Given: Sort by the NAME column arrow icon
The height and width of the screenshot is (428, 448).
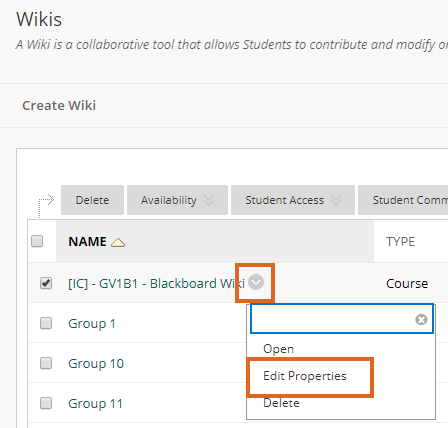Looking at the screenshot, I should pyautogui.click(x=118, y=242).
